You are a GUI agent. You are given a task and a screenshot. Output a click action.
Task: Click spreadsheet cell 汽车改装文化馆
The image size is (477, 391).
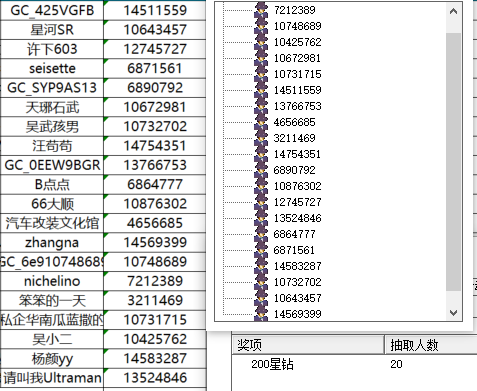pos(52,223)
